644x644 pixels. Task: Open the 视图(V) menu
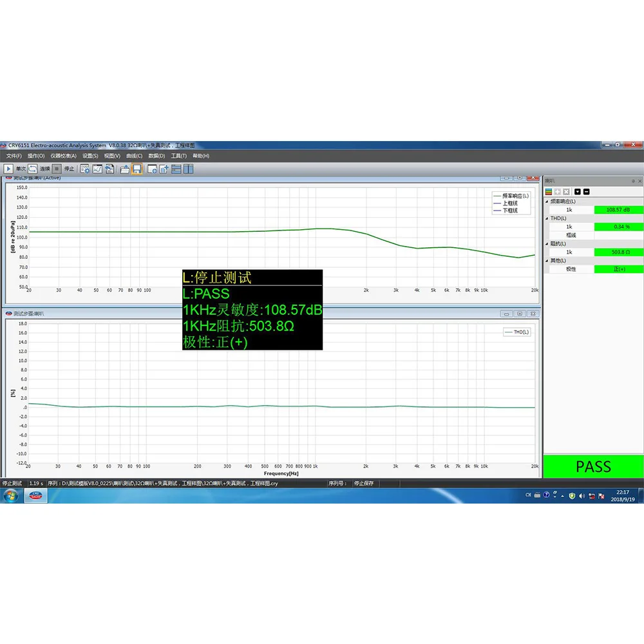coord(111,156)
